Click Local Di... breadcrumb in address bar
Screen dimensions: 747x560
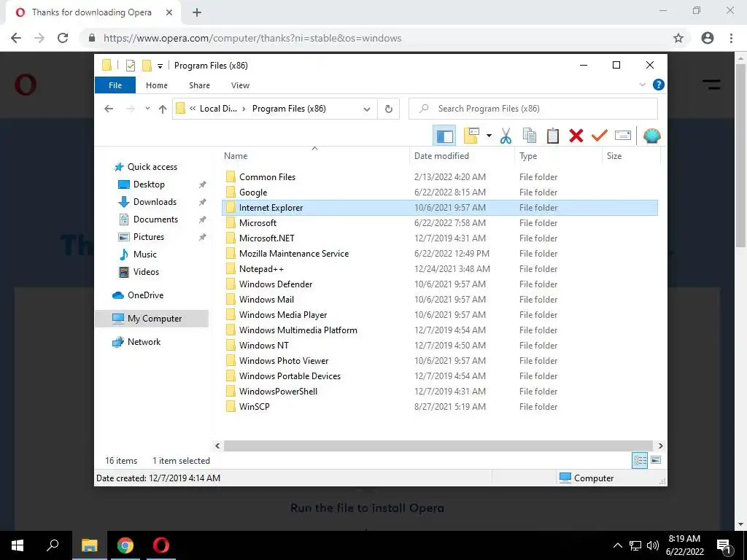click(218, 109)
